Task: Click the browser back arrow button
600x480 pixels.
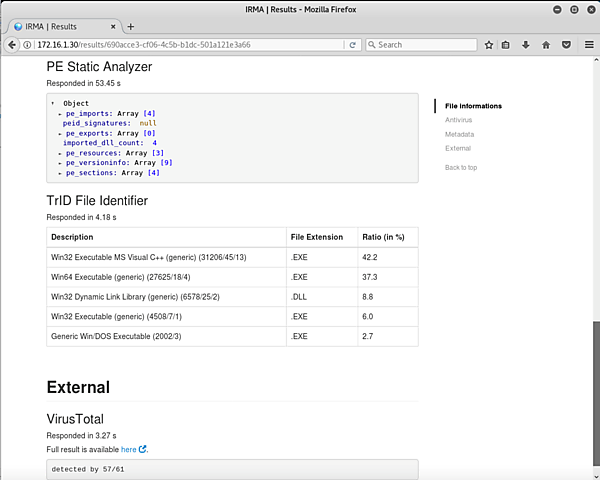Action: pos(13,45)
